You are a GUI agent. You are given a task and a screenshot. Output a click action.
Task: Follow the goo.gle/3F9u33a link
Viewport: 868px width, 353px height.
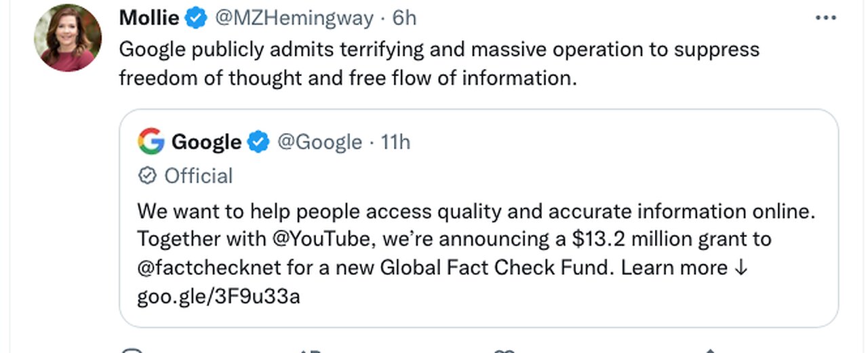click(x=218, y=297)
